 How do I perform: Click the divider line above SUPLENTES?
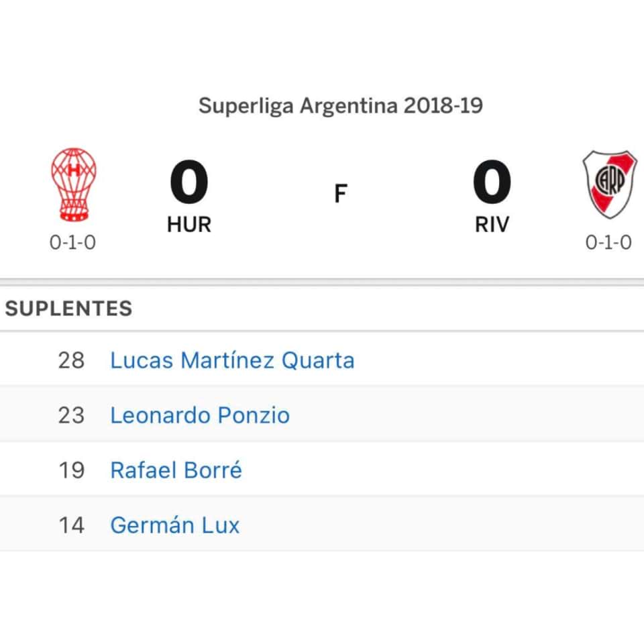pos(322,282)
